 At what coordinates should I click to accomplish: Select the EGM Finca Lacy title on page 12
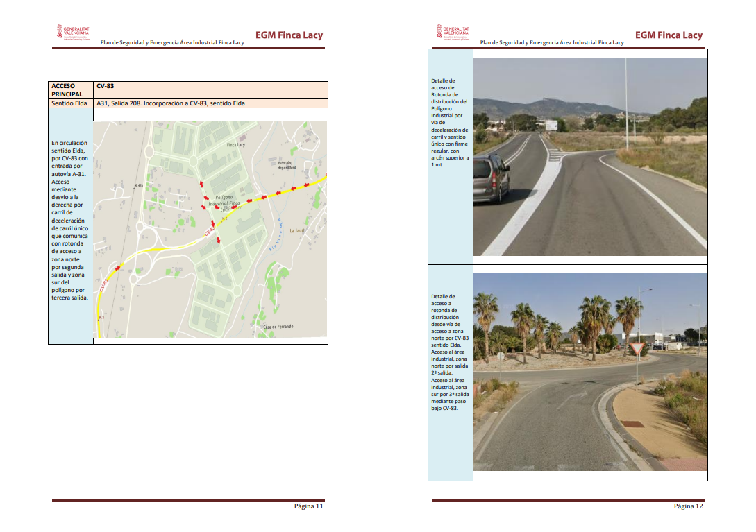click(669, 35)
